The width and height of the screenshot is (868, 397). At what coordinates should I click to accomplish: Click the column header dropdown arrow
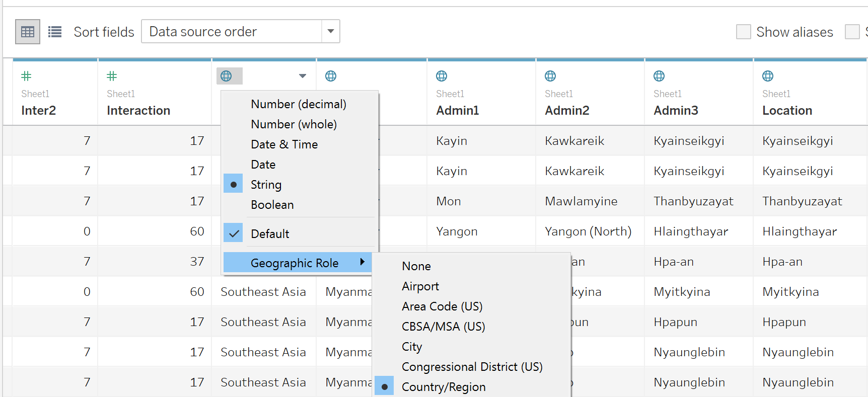click(302, 76)
